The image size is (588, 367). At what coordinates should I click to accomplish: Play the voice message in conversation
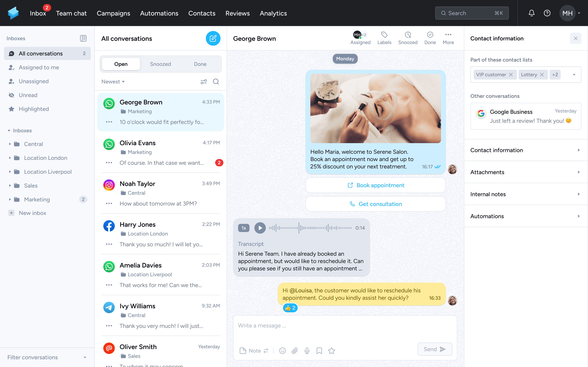[x=260, y=228]
